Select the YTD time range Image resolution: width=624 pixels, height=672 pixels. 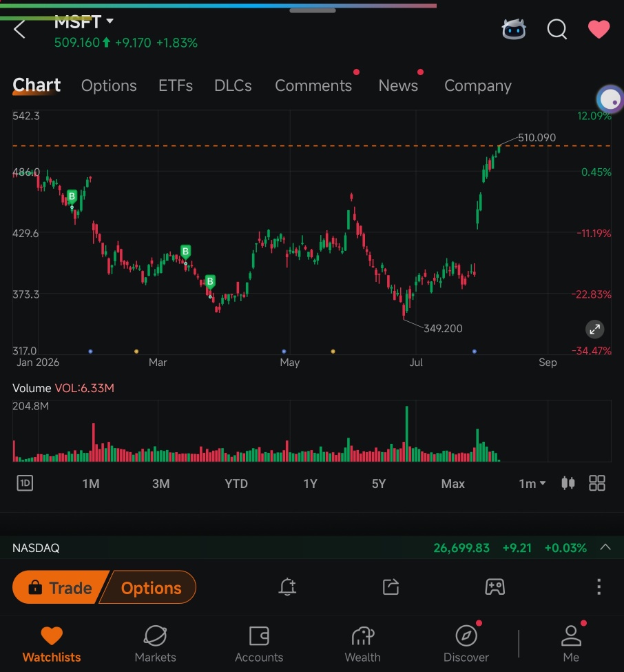(x=236, y=483)
